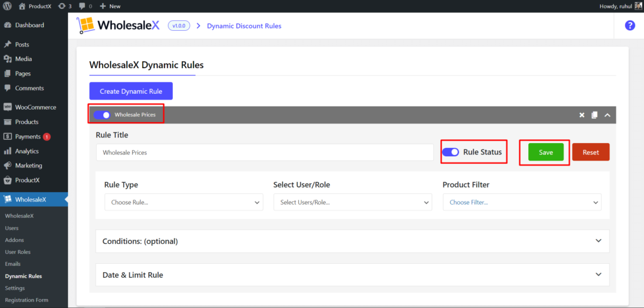Expand the Date & Limit Rule section

(352, 275)
